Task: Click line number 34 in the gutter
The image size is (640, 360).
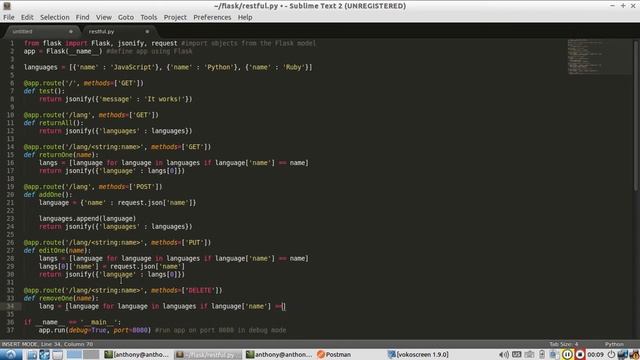Action: click(x=10, y=306)
